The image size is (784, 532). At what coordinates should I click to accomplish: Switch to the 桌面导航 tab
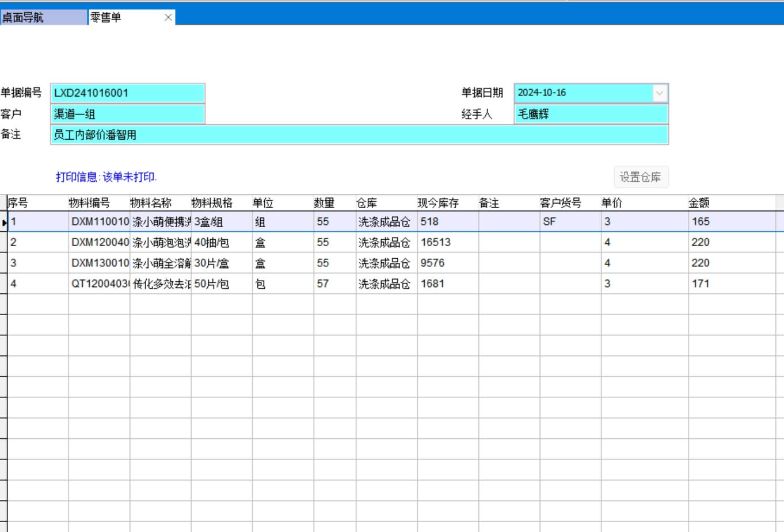click(x=43, y=17)
